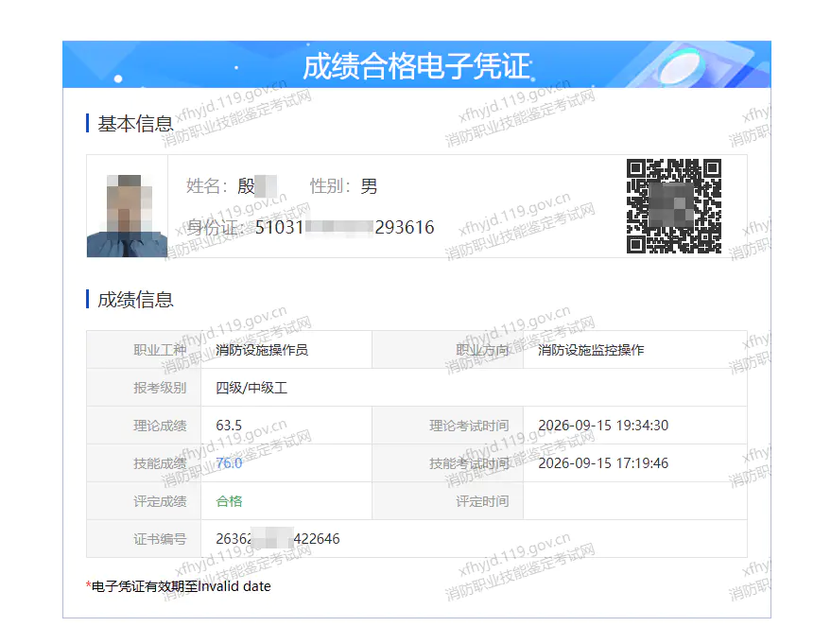Click the 基本信息 section heading
Screen dimensions: 831x644
(135, 124)
